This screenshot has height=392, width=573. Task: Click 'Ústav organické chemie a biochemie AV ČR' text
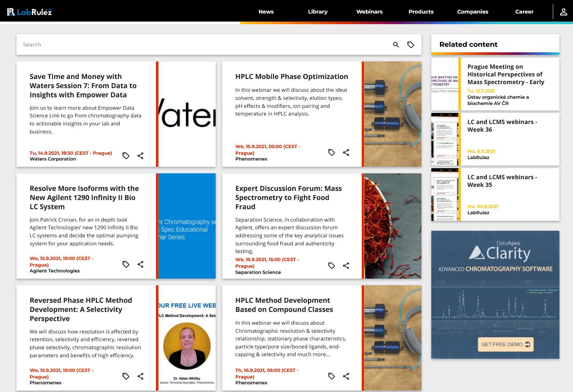click(x=498, y=100)
